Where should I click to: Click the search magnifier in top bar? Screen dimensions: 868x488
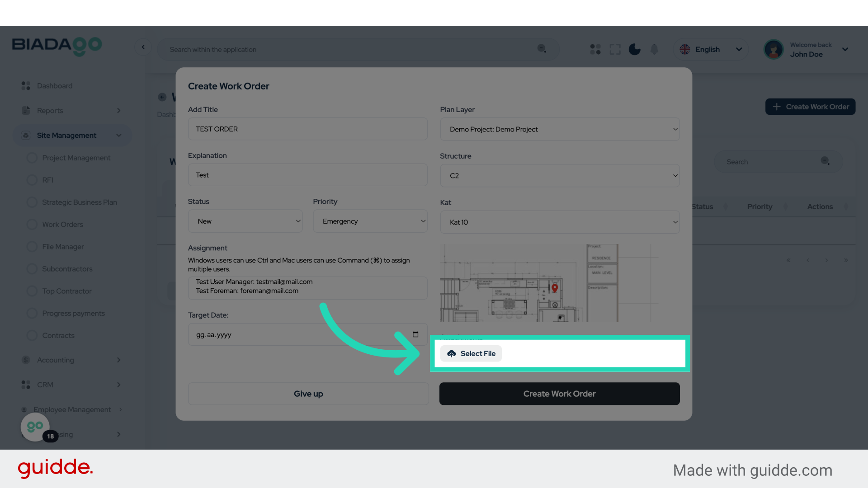tap(542, 49)
